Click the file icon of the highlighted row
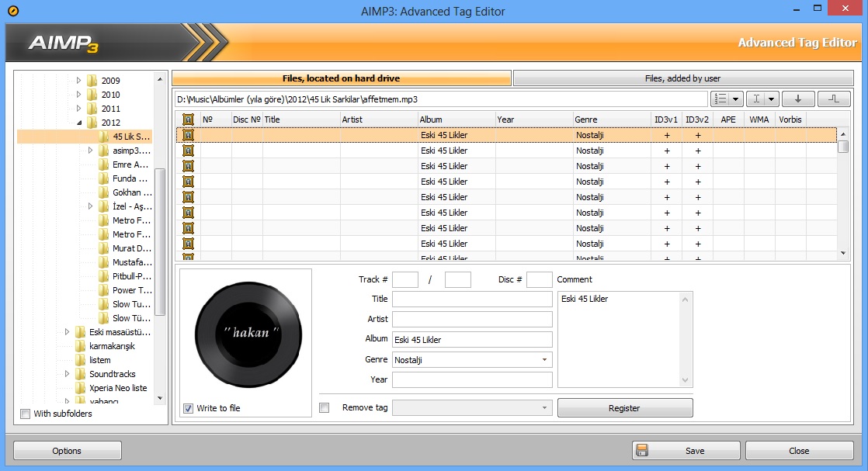The height and width of the screenshot is (471, 868). 188,135
